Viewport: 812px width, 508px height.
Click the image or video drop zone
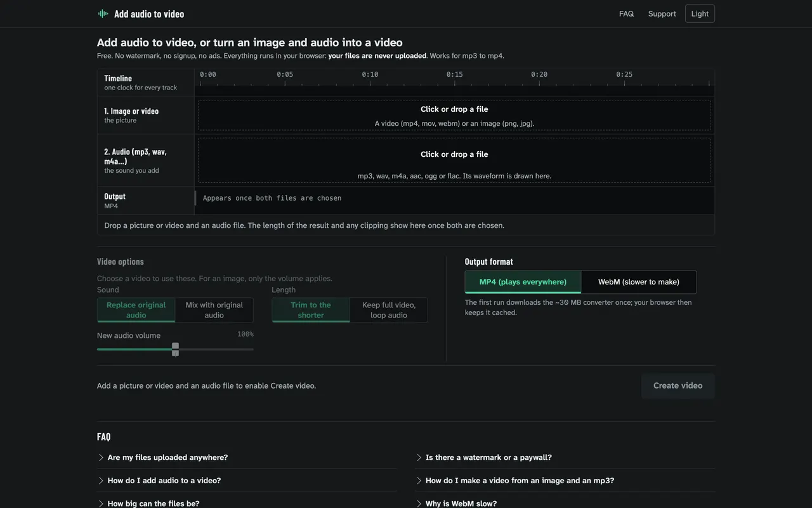pyautogui.click(x=454, y=115)
